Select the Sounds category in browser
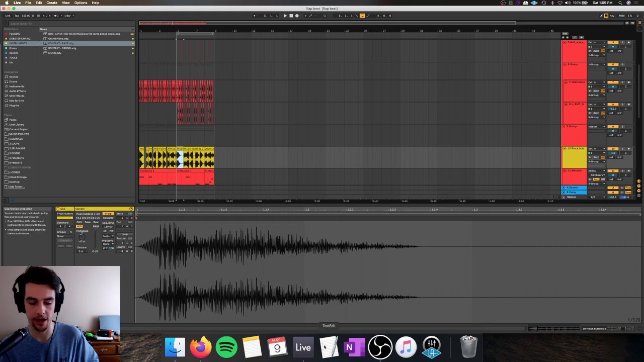The image size is (644, 362). coord(14,77)
